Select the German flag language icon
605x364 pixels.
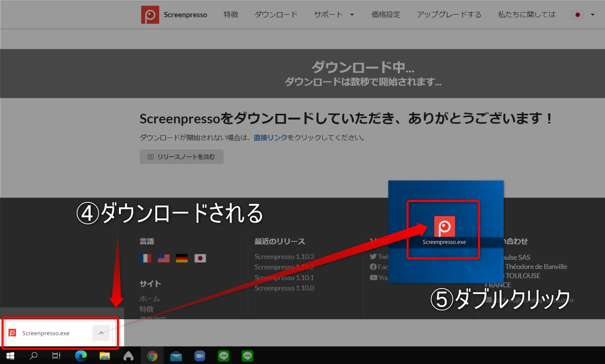point(182,258)
